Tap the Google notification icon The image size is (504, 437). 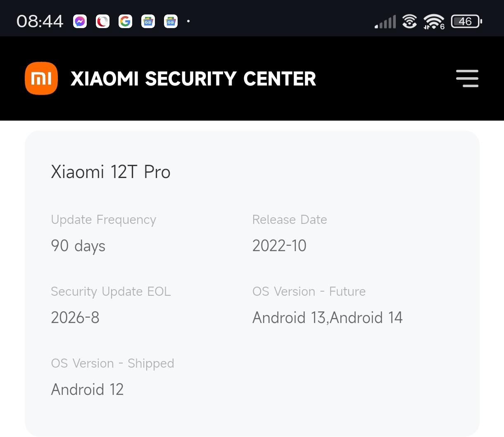125,21
